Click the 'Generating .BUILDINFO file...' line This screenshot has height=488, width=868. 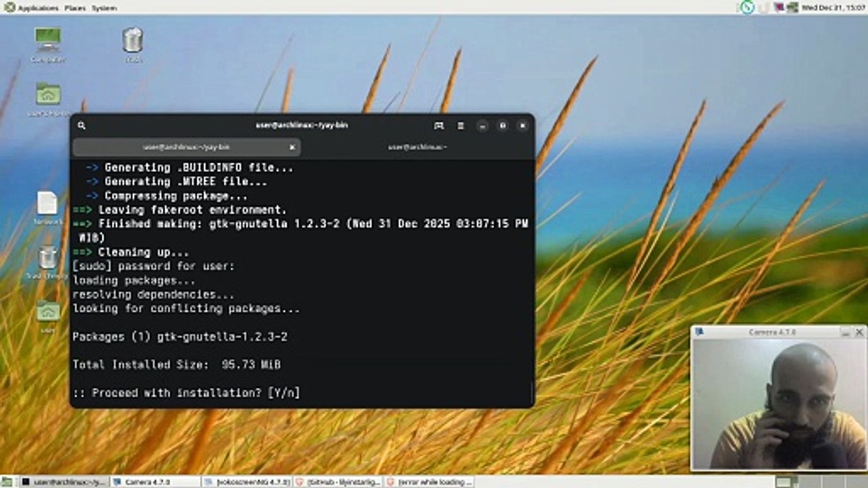pyautogui.click(x=190, y=167)
